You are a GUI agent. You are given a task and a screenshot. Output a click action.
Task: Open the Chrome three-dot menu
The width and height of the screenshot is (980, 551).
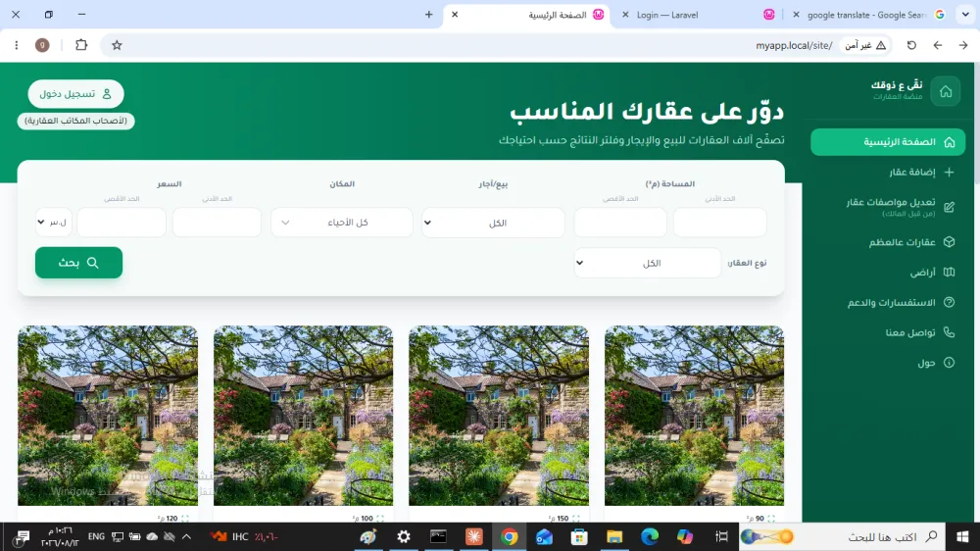click(x=17, y=45)
